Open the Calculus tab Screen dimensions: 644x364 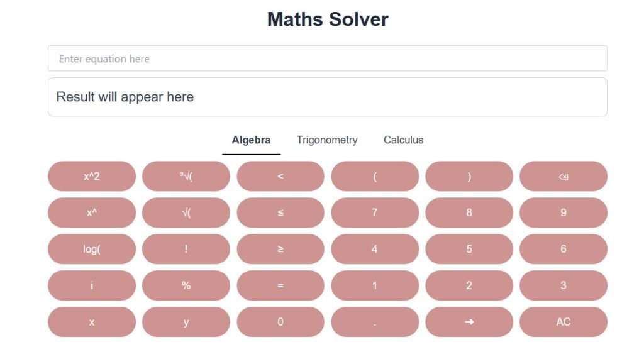click(x=403, y=140)
